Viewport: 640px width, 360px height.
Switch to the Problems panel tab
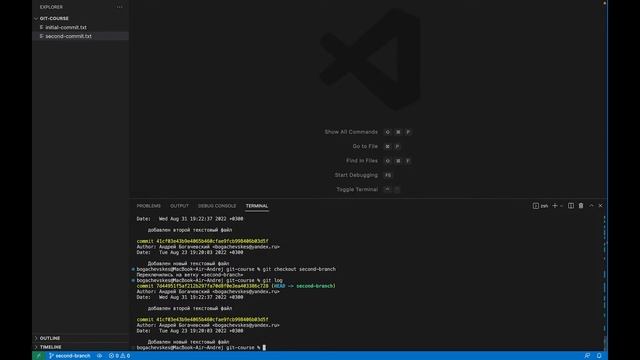point(149,206)
